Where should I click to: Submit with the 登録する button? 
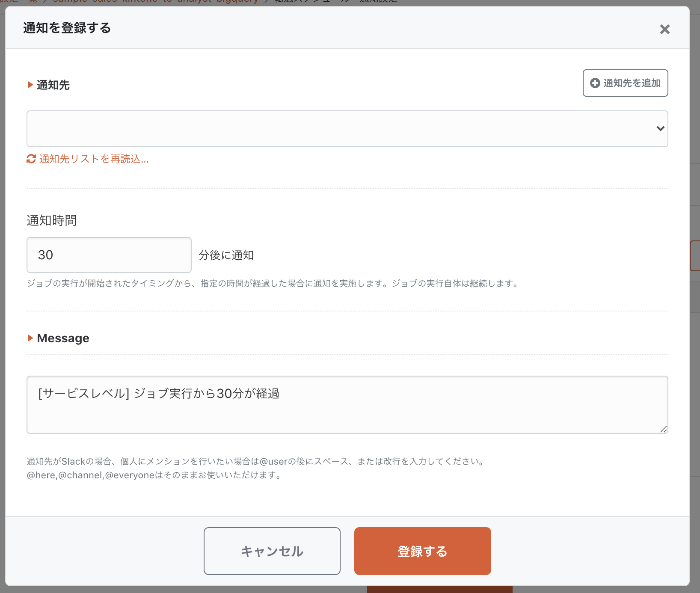click(x=422, y=551)
